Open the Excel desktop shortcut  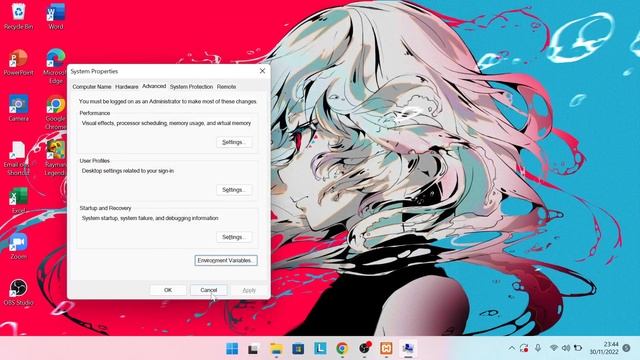click(18, 200)
